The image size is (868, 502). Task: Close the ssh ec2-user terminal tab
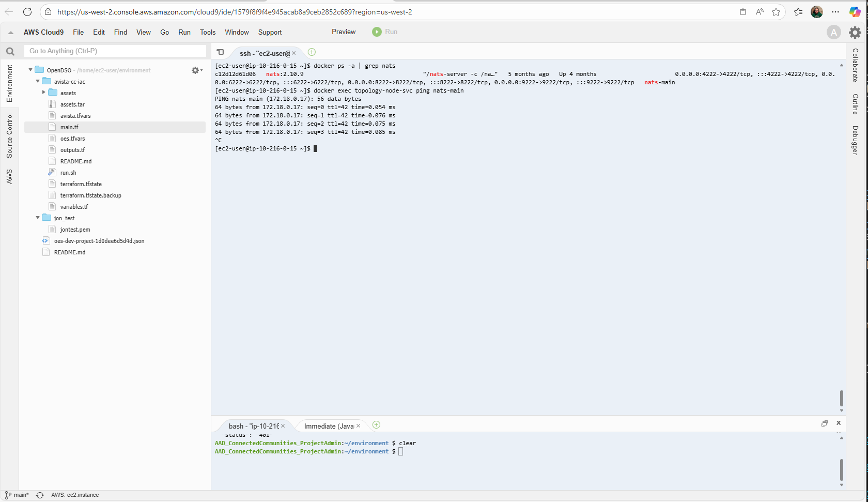click(x=294, y=53)
